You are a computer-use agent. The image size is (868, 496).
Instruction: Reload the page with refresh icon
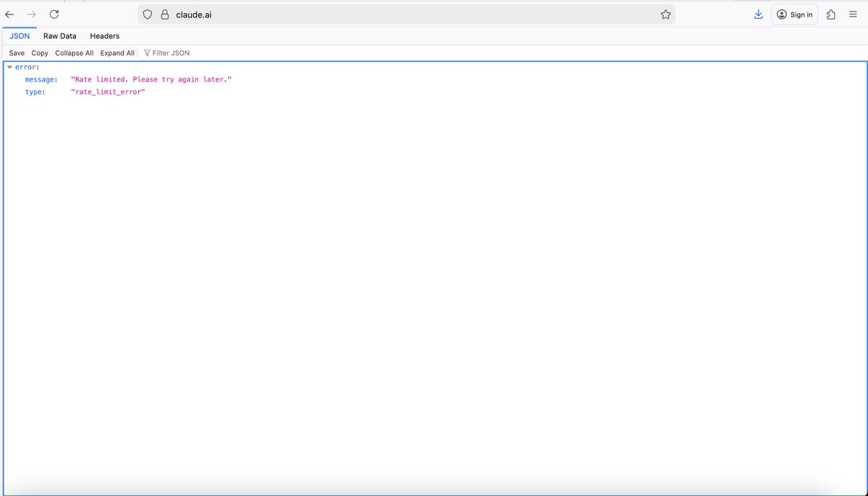click(54, 14)
